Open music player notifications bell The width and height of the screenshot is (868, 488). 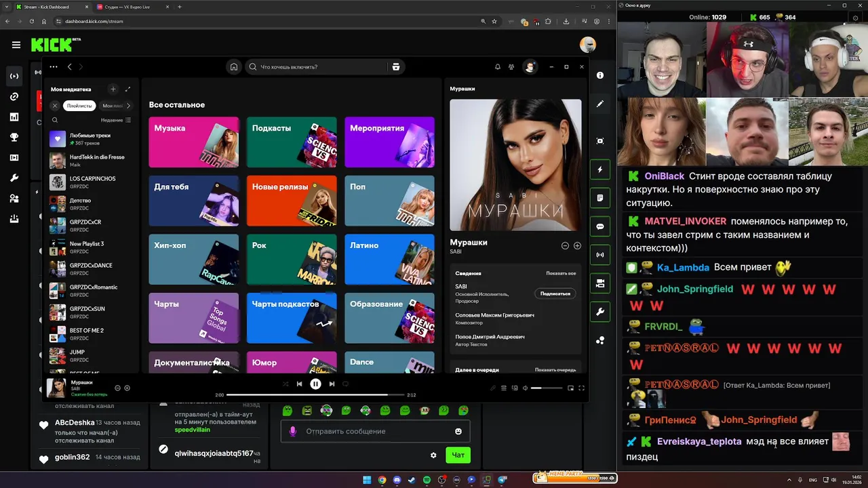(498, 66)
